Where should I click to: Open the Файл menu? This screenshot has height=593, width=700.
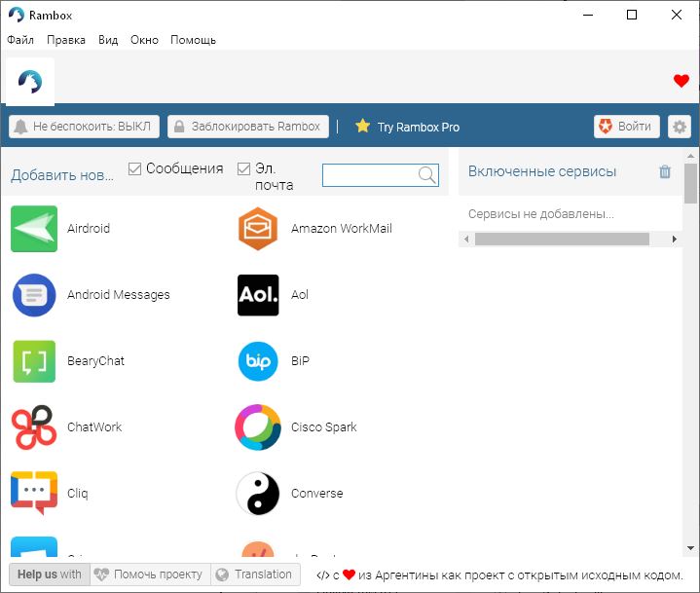[20, 40]
